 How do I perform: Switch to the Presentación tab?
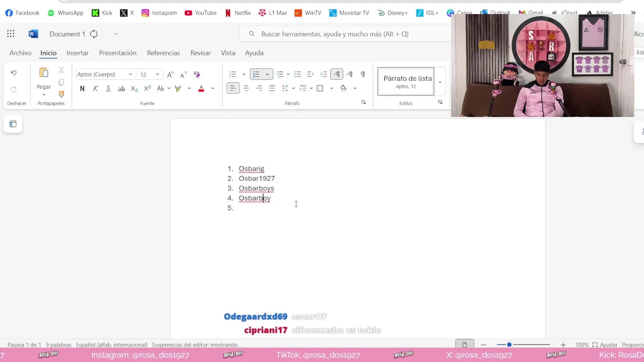118,53
